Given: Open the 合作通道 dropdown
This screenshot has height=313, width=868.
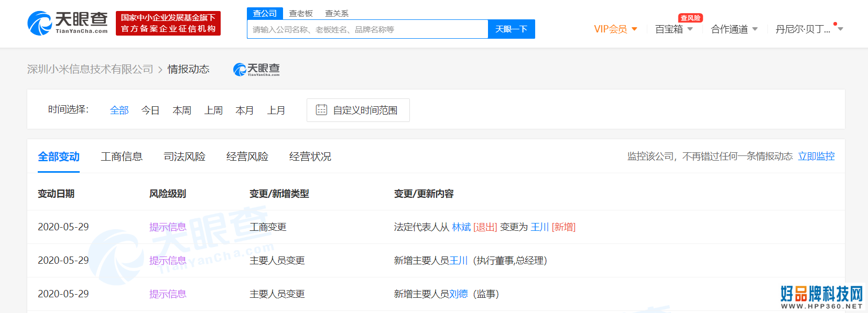Looking at the screenshot, I should (734, 29).
